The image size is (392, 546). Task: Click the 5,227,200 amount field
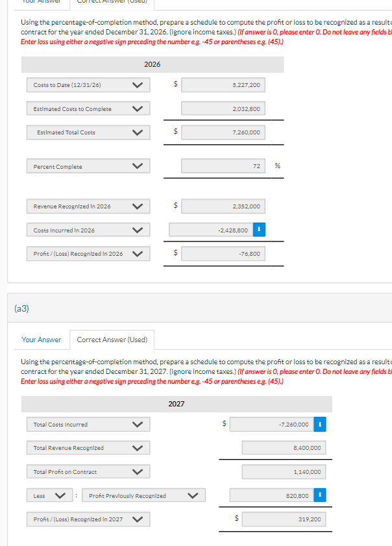click(223, 84)
